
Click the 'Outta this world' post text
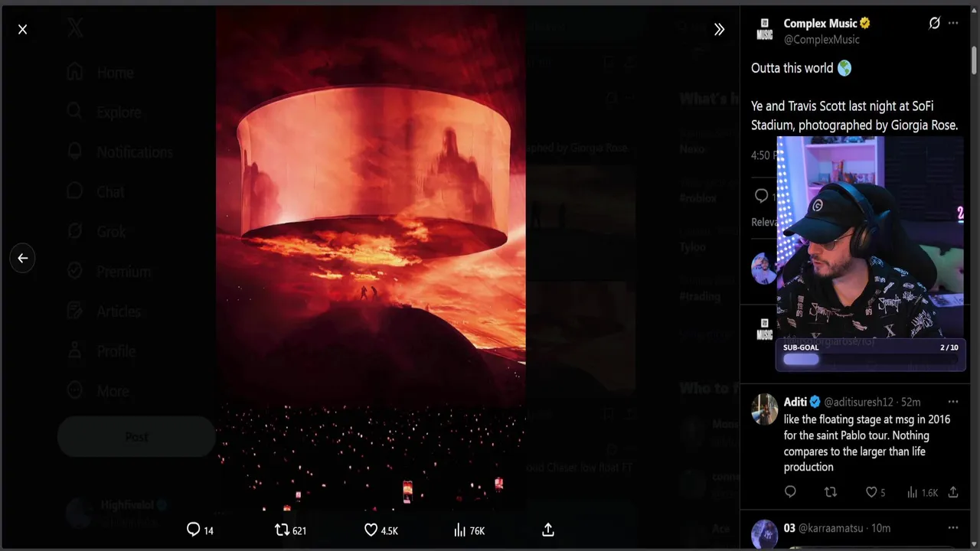pyautogui.click(x=801, y=68)
